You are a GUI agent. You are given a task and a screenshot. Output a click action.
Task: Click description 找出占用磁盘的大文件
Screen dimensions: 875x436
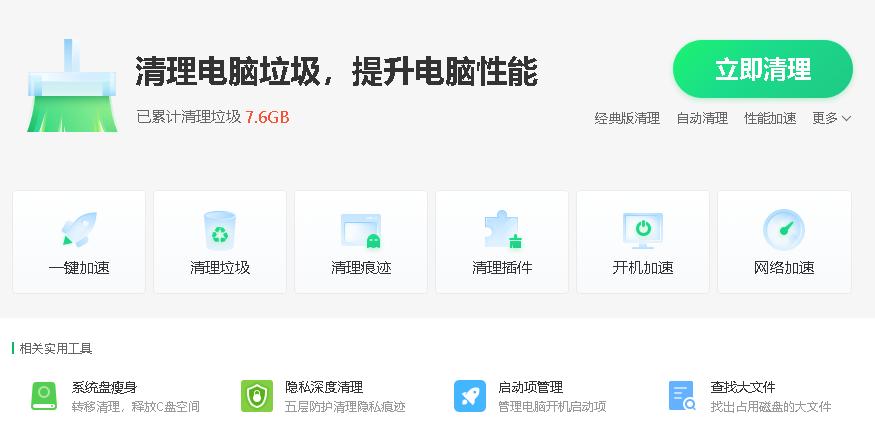pos(771,406)
